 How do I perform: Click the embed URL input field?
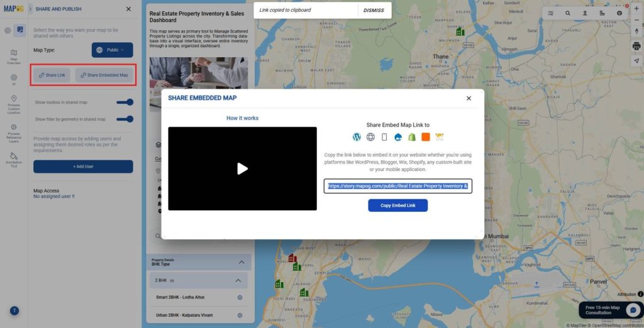pos(397,186)
